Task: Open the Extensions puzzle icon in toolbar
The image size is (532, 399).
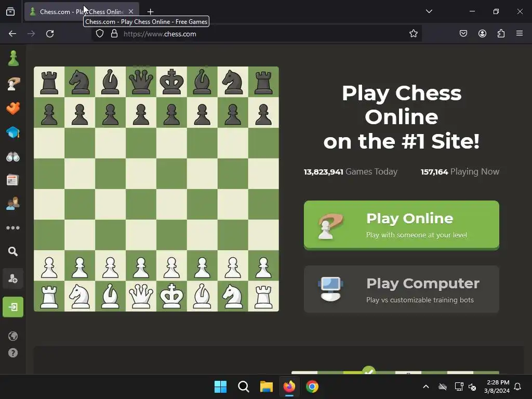Action: point(501,34)
